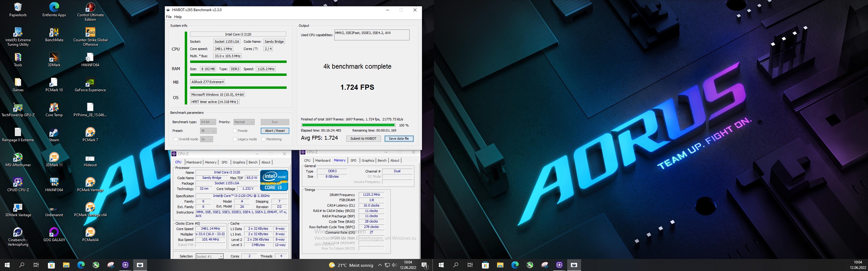
Task: Click the Intel Core i3 2120 name field in HWBOT
Action: pyautogui.click(x=238, y=34)
